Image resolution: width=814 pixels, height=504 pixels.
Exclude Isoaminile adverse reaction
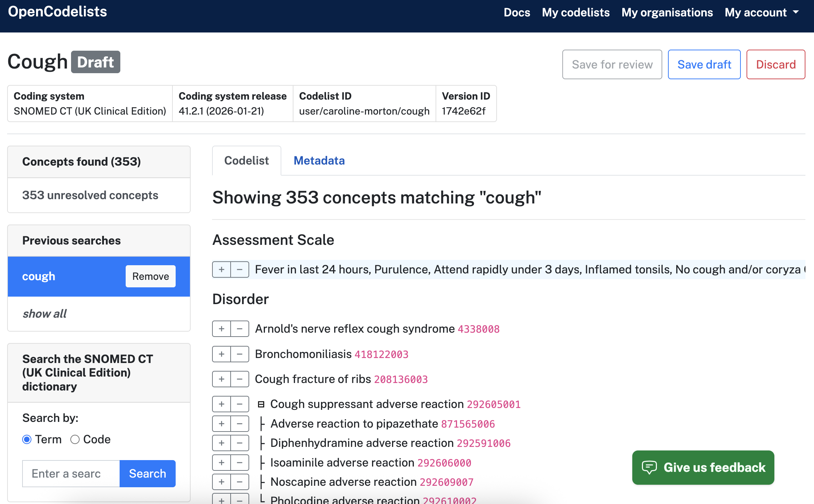(x=240, y=463)
